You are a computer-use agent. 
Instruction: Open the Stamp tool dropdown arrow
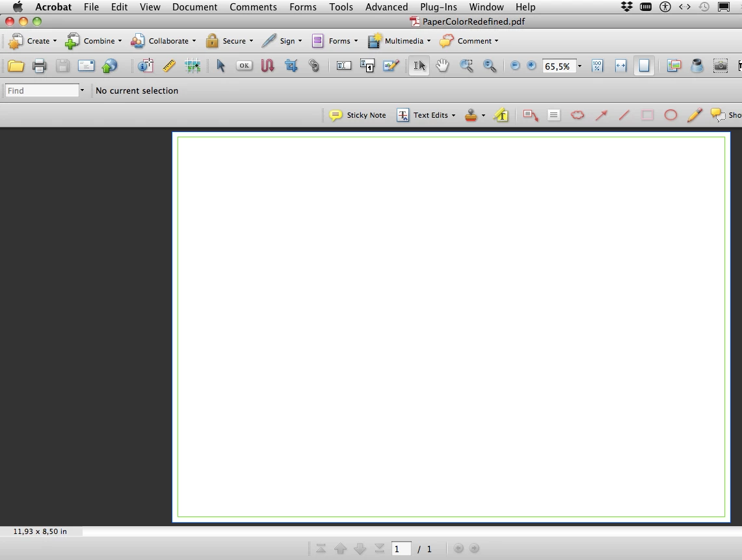pos(483,115)
